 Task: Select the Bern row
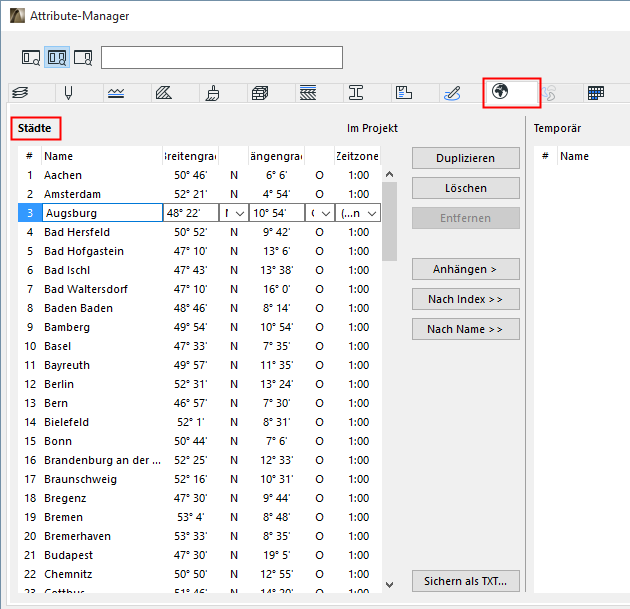click(x=199, y=403)
